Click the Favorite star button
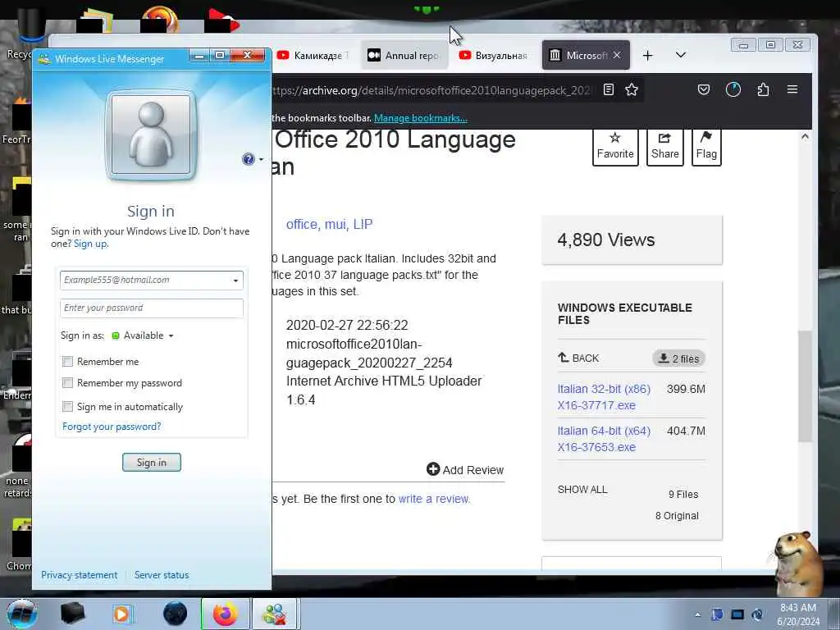Viewport: 840px width, 630px height. coord(615,146)
